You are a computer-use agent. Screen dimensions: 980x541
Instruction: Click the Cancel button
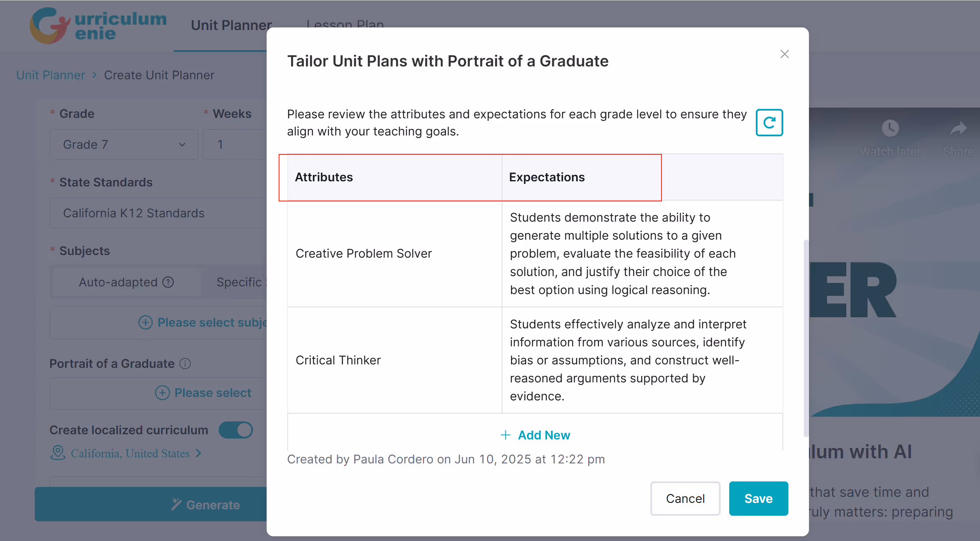[685, 499]
